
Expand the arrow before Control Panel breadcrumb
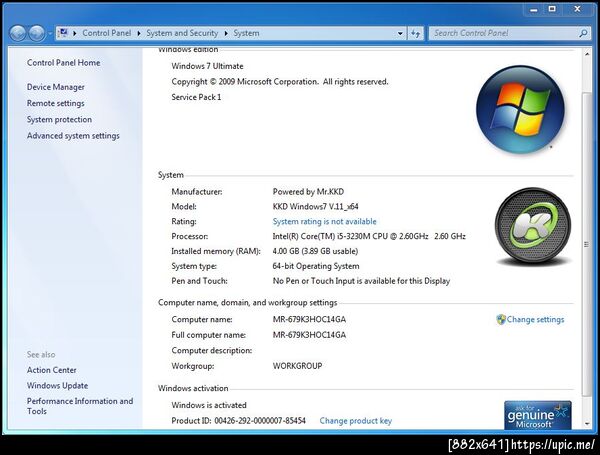pyautogui.click(x=75, y=33)
